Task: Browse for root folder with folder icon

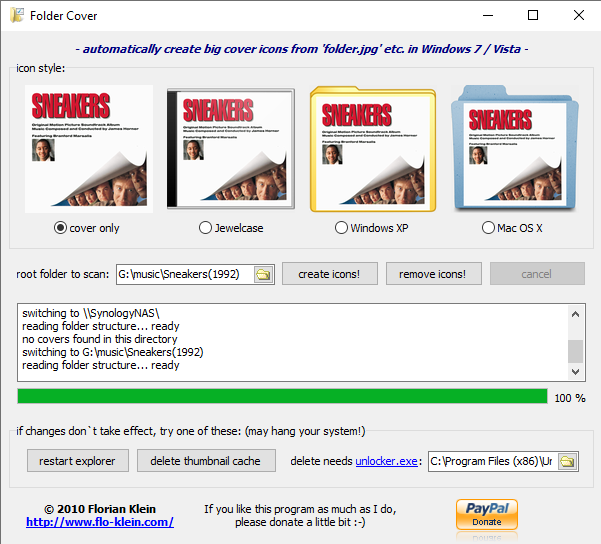Action: click(263, 274)
